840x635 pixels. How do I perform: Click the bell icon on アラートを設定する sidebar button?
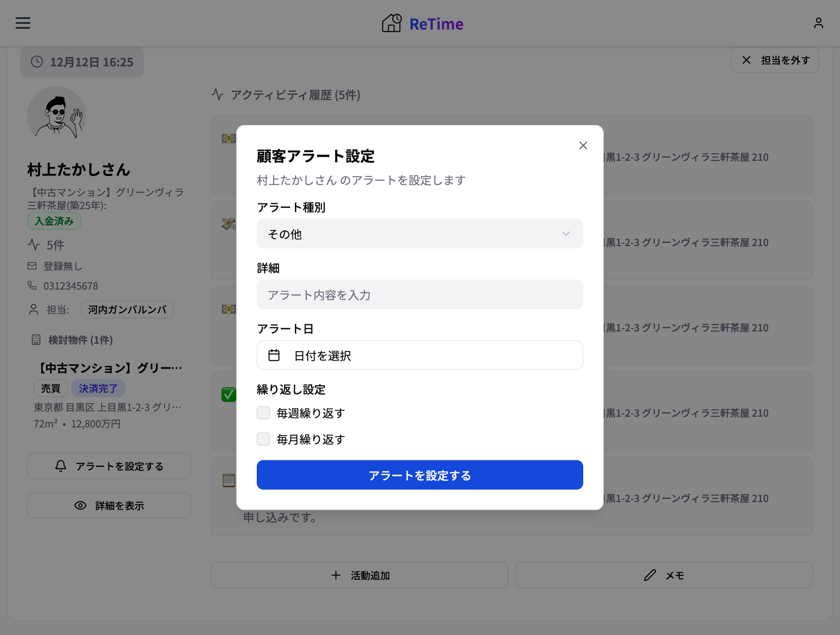tap(60, 466)
